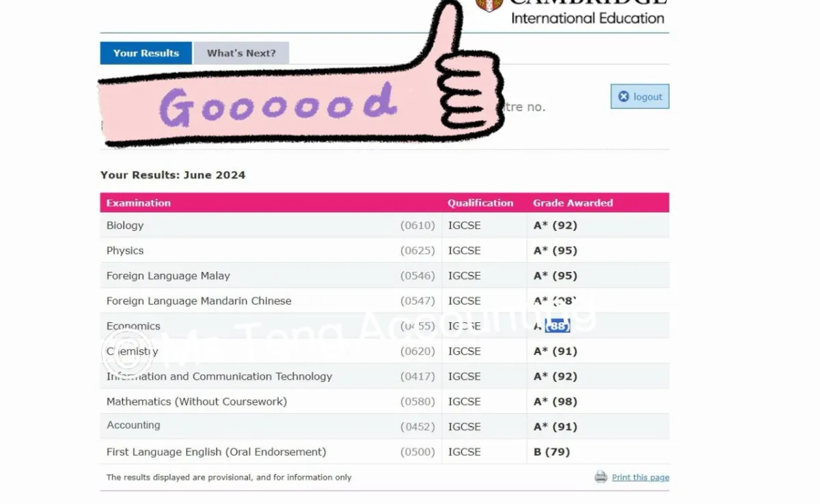
Task: Click the Mandarin Chinese code (0547)
Action: click(x=418, y=301)
